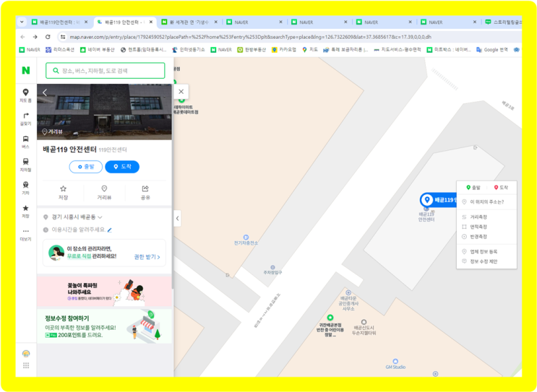Close the 新 세계관 browser tab
This screenshot has height=392, width=537.
pyautogui.click(x=216, y=22)
